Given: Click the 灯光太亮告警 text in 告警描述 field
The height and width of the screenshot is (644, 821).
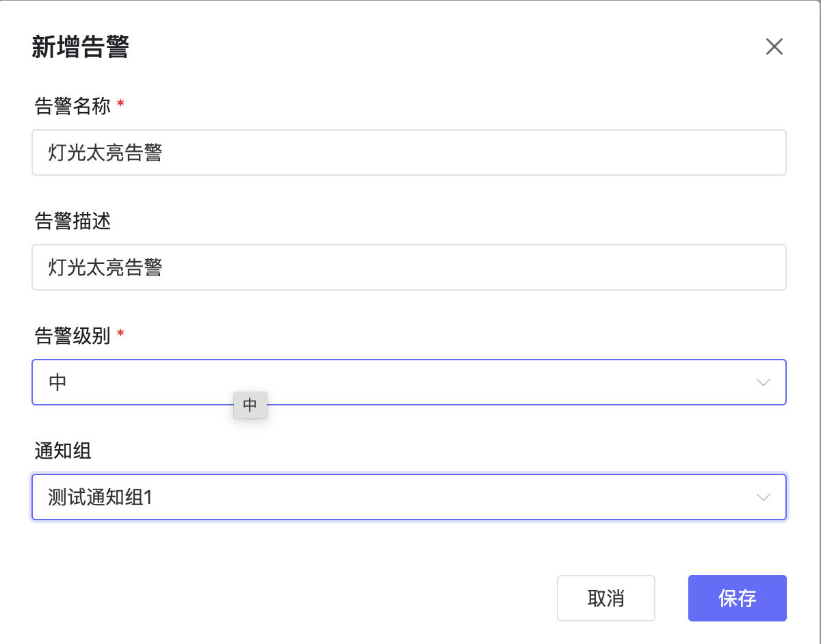Looking at the screenshot, I should pyautogui.click(x=105, y=267).
